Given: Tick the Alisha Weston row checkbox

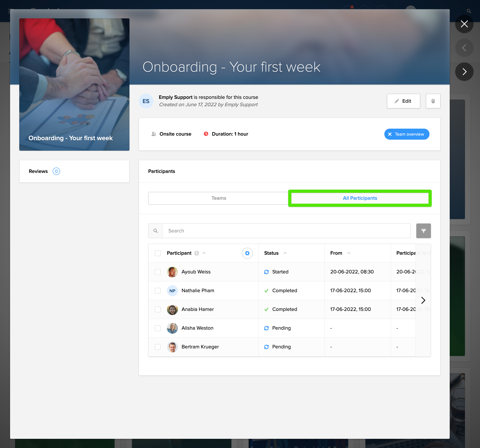Looking at the screenshot, I should tap(158, 328).
